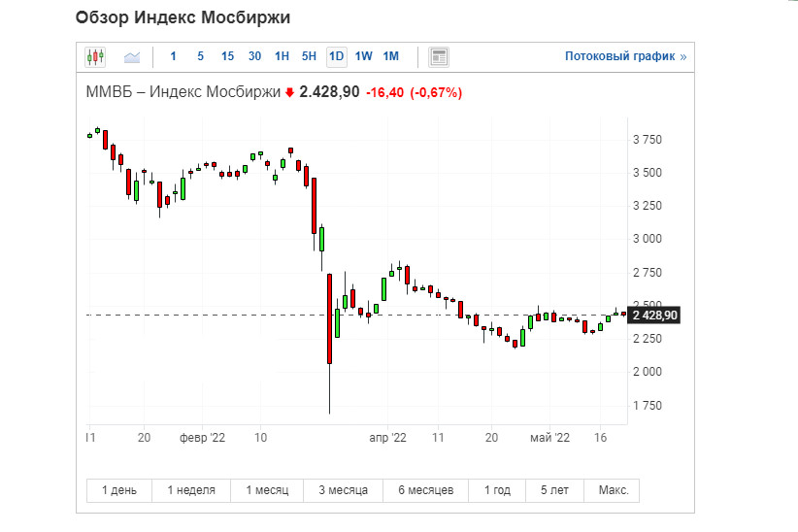
Task: Click the 1 750 price axis label
Action: point(648,406)
